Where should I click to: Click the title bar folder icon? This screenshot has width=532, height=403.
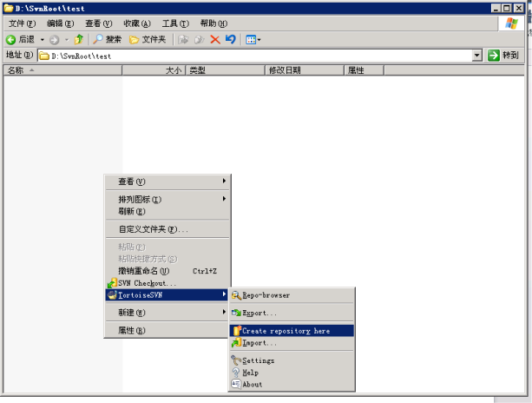click(x=9, y=8)
